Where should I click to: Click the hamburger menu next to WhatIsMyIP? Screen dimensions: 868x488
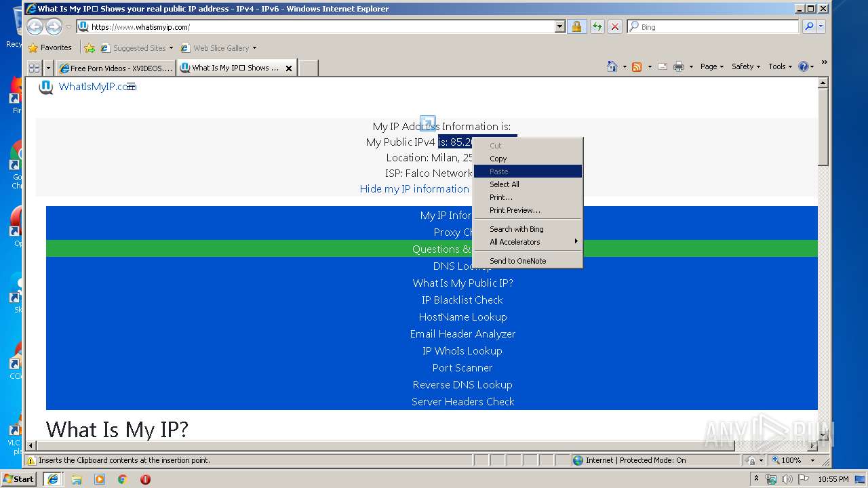pos(131,87)
